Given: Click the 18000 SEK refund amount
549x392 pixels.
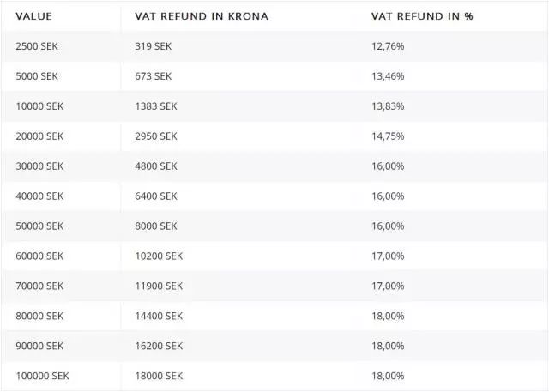Looking at the screenshot, I should pos(159,376).
